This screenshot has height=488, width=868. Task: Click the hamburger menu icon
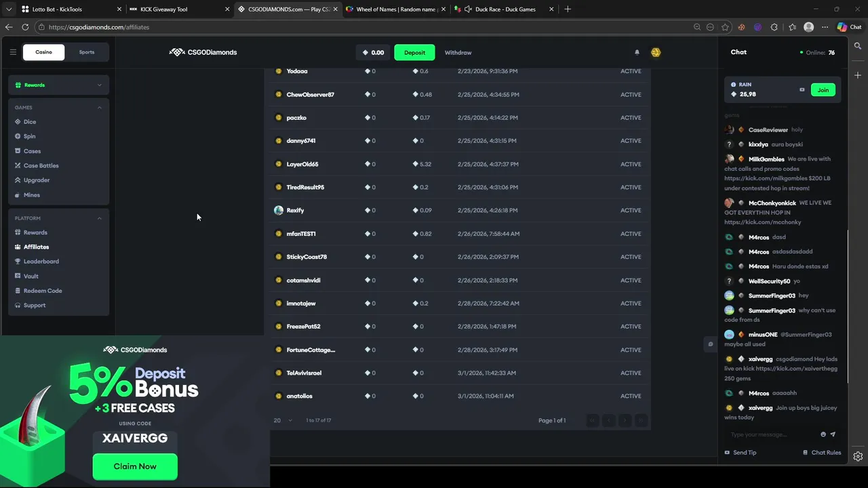[13, 52]
